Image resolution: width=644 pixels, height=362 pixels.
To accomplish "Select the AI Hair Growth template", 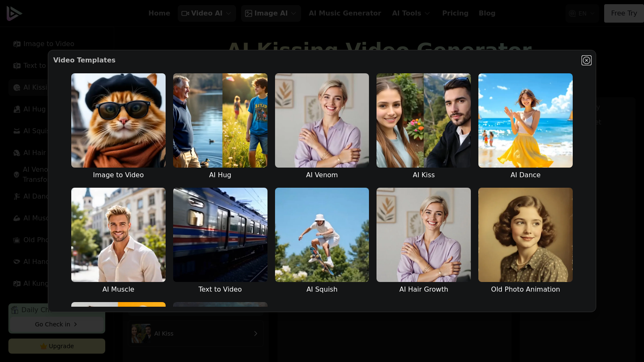I will (x=423, y=235).
